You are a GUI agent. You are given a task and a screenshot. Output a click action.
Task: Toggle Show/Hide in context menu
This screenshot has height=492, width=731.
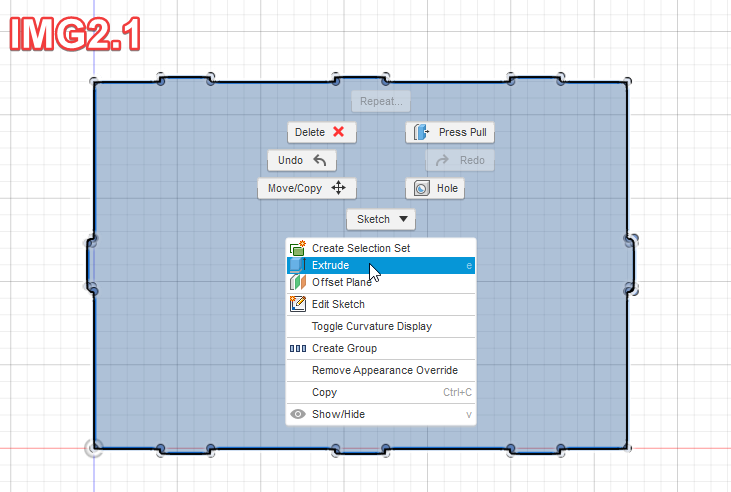[381, 414]
